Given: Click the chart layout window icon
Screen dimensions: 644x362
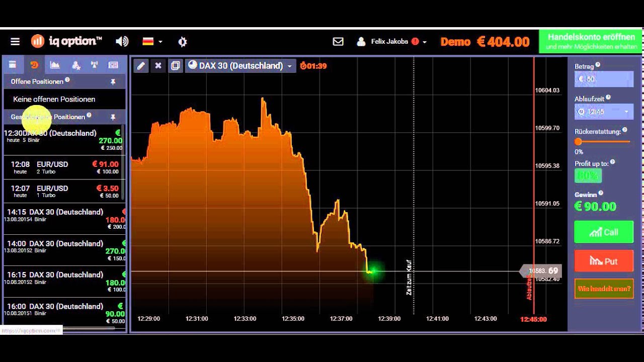Looking at the screenshot, I should [x=175, y=65].
